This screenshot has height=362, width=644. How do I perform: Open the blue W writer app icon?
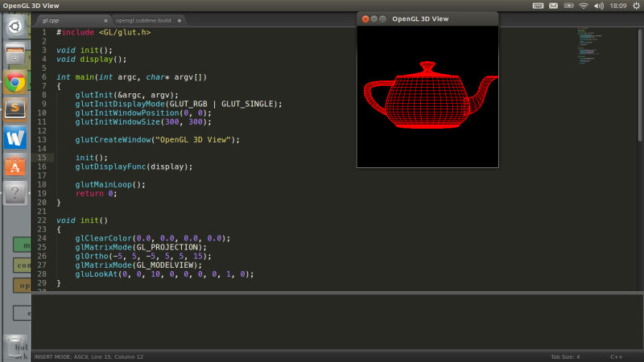tap(14, 137)
